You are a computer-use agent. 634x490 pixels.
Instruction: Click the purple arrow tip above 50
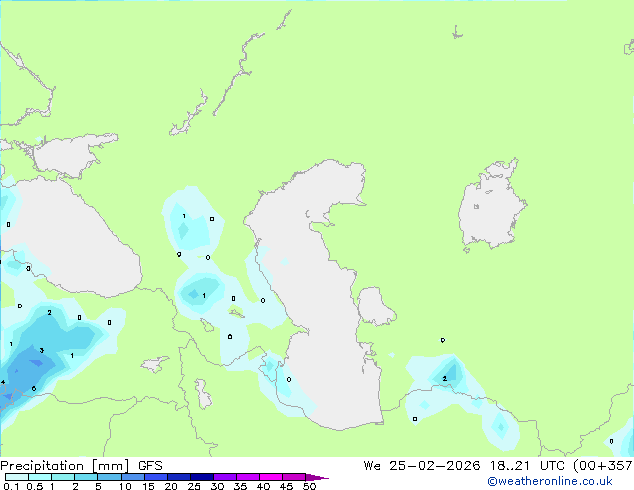pyautogui.click(x=317, y=477)
